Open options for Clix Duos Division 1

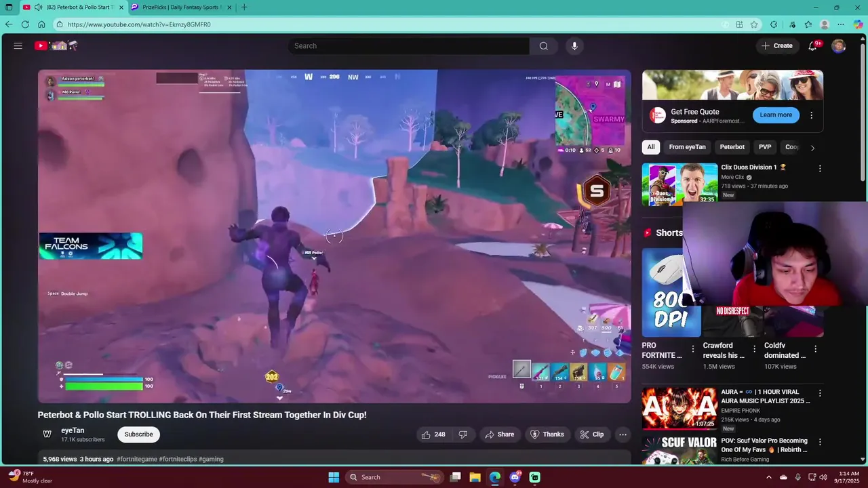(820, 168)
